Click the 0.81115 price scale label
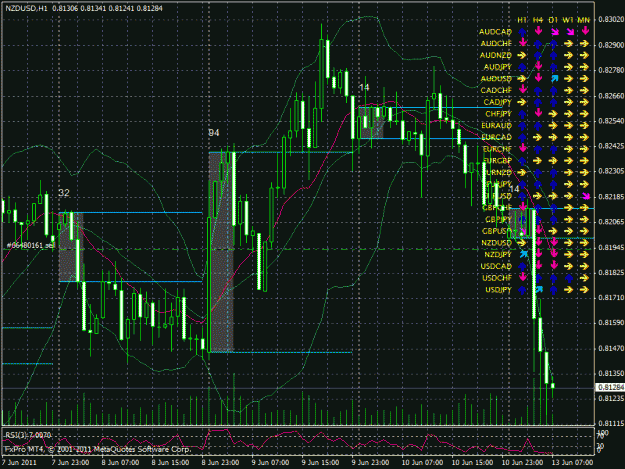This screenshot has height=469, width=625. 611,423
